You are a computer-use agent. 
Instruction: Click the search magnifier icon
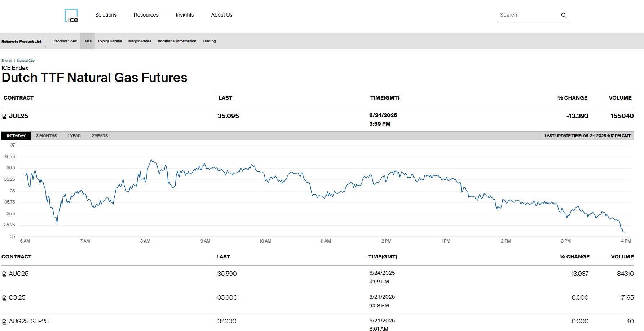pos(564,15)
